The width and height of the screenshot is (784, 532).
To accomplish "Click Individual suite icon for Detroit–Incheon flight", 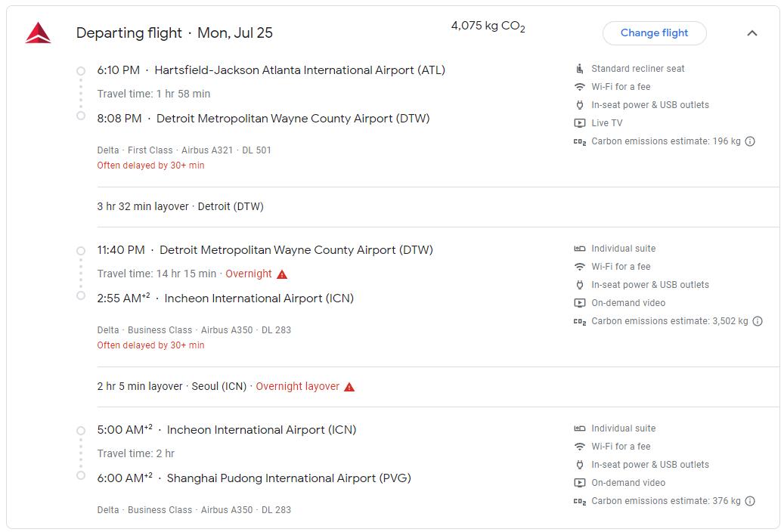I will click(580, 249).
